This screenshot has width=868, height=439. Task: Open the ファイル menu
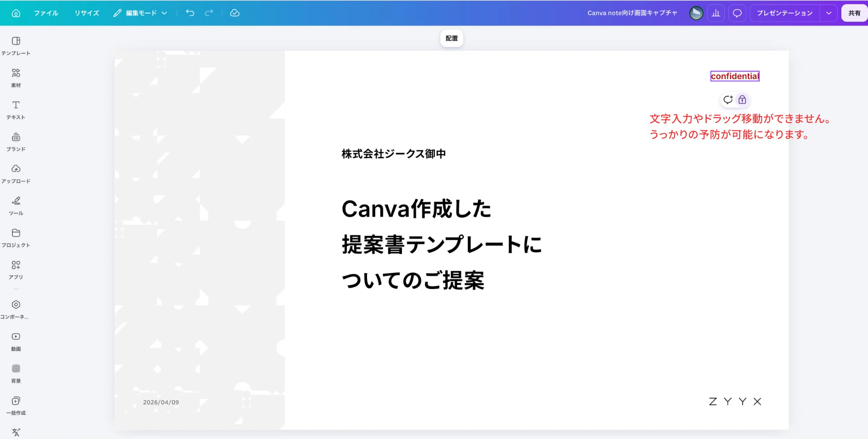tap(46, 13)
